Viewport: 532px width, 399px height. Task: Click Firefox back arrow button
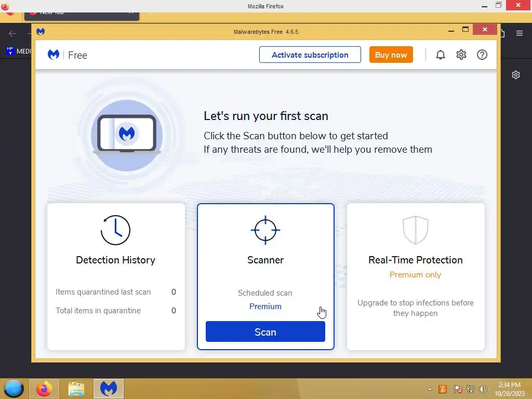(12, 33)
